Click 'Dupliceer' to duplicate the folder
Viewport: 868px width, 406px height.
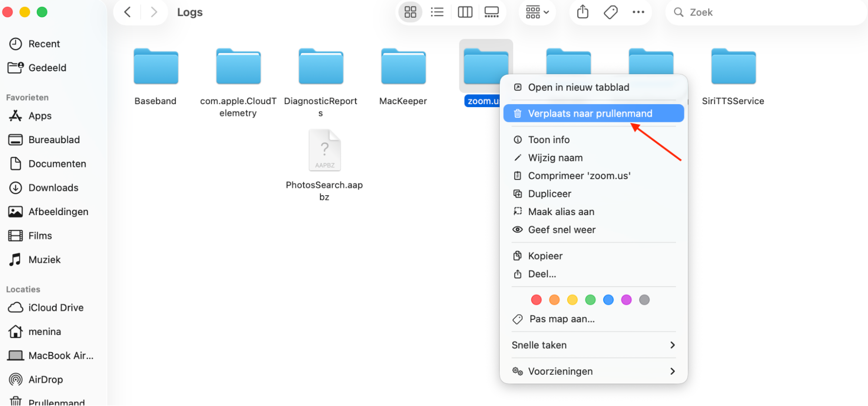pos(549,193)
